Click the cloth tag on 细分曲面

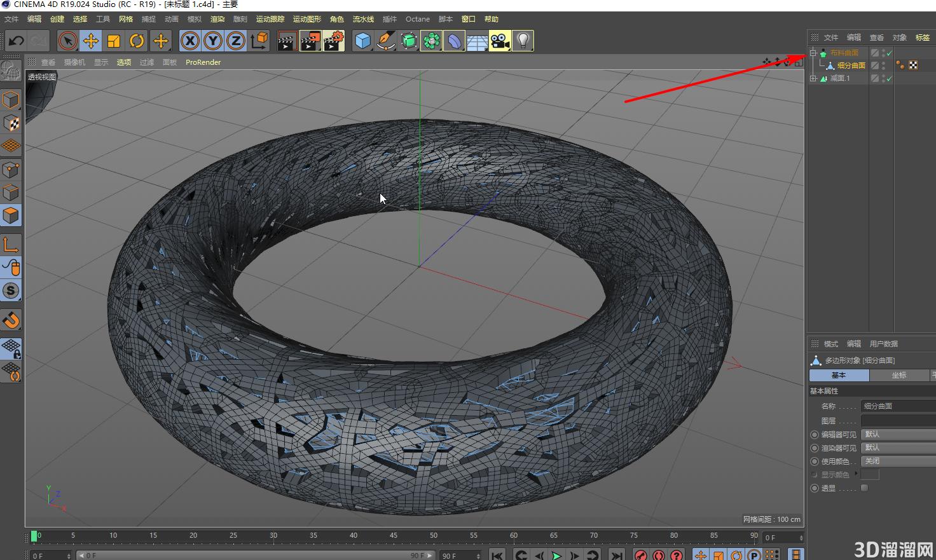pyautogui.click(x=900, y=65)
